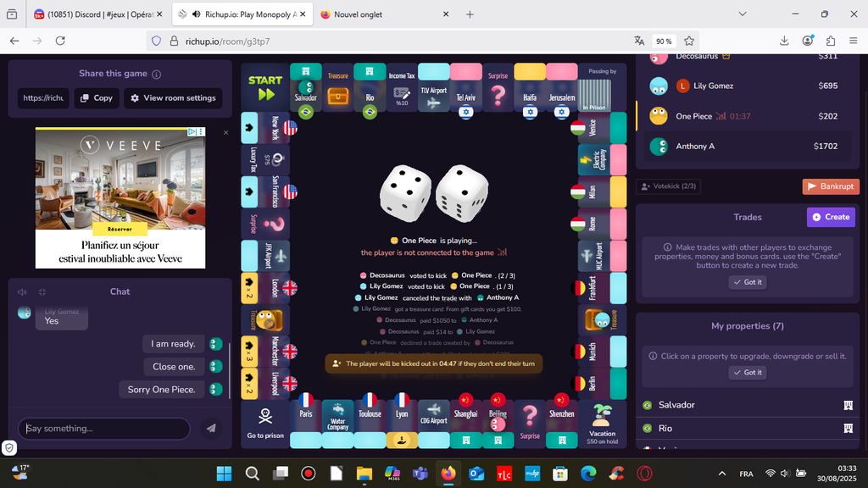Select the CDG Airport tile
Image resolution: width=868 pixels, height=488 pixels.
pos(433,424)
